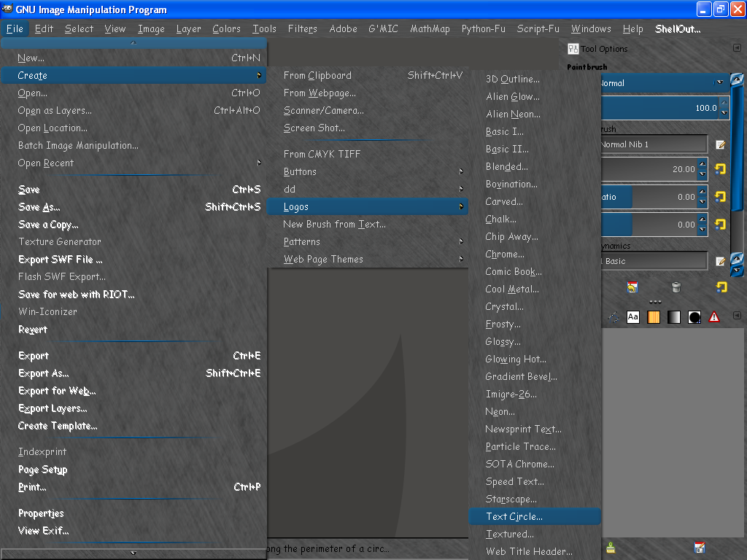Decrease brush size 20.00 with down stepper
747x560 pixels.
(703, 174)
